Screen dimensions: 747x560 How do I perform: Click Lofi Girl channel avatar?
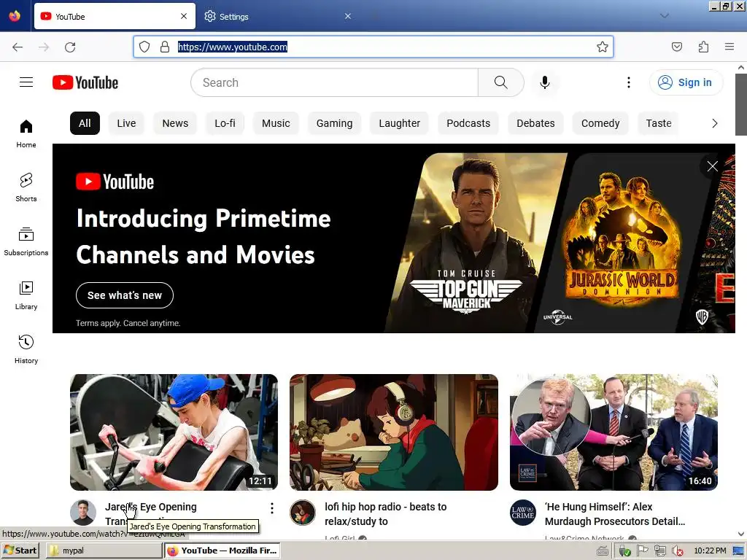[303, 513]
